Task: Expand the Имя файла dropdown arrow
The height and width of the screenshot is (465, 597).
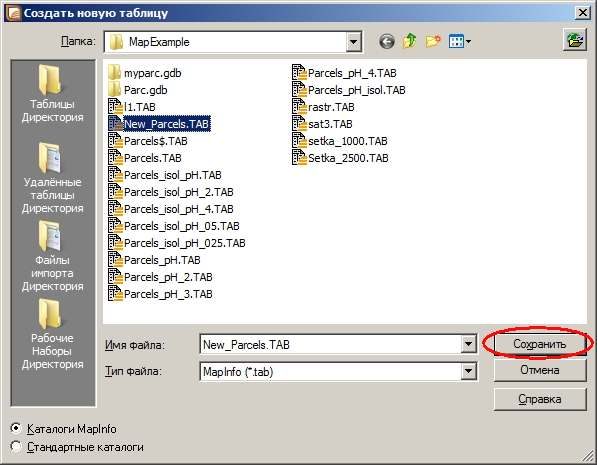Action: 468,344
